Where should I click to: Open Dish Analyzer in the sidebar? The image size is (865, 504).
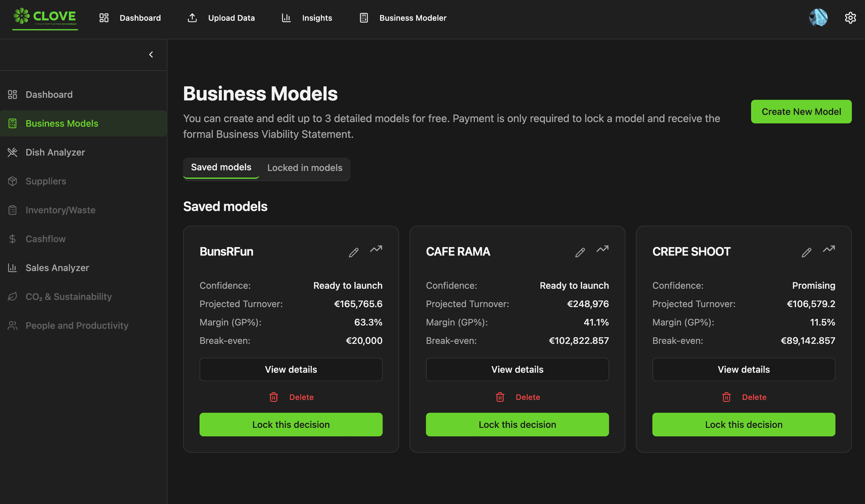55,152
